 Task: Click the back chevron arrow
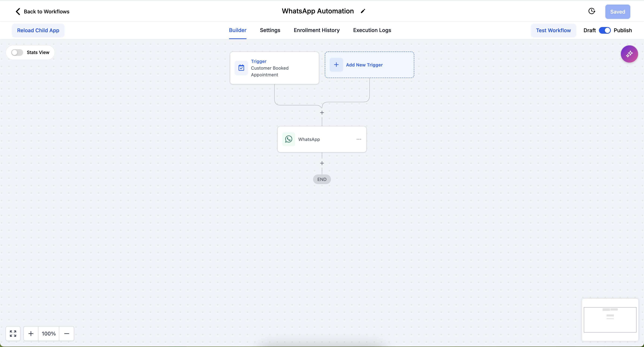coord(18,12)
